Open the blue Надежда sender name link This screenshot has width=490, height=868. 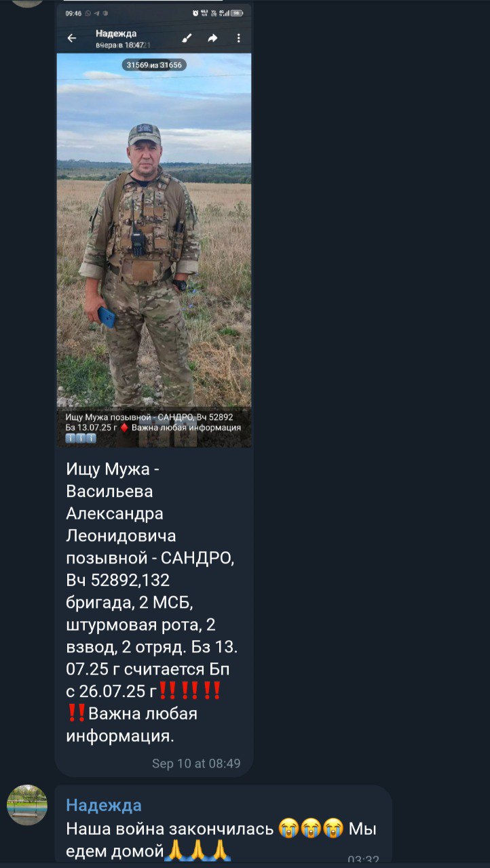coord(104,805)
